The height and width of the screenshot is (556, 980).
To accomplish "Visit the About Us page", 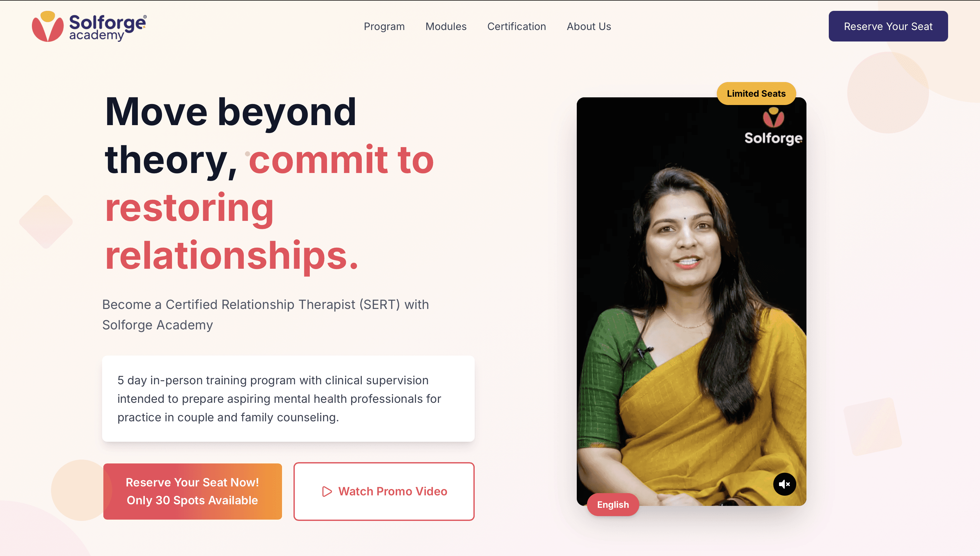I will tap(589, 26).
